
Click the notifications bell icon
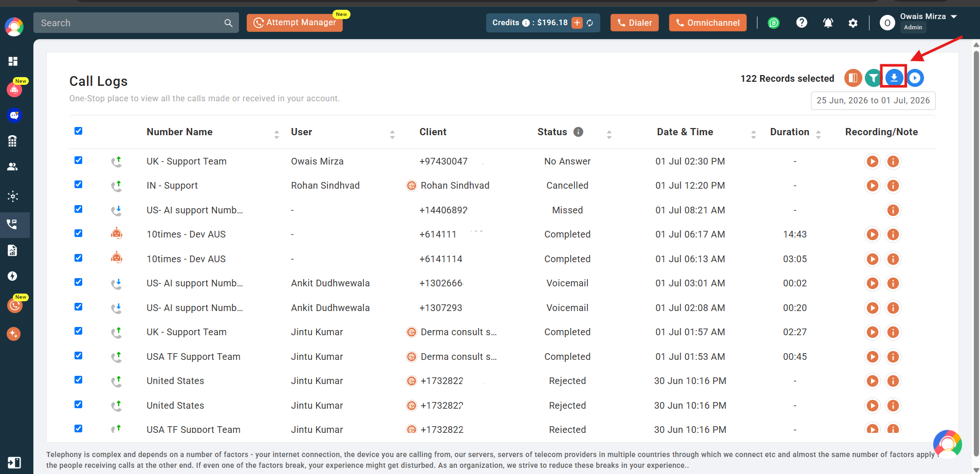828,23
